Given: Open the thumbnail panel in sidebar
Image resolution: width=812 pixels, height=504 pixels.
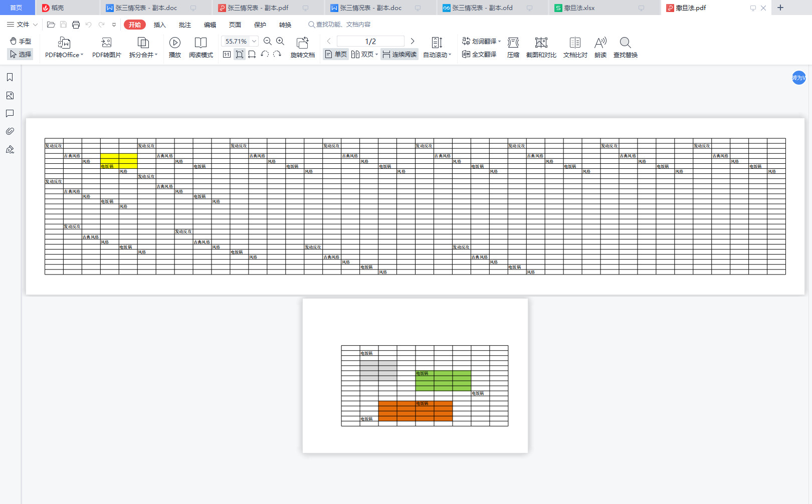Looking at the screenshot, I should point(10,95).
